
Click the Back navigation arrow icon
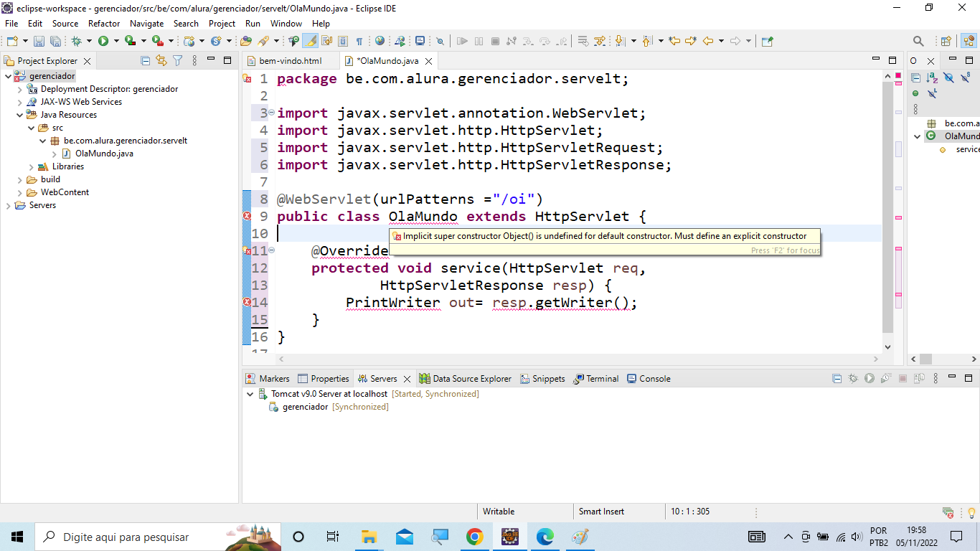[708, 42]
